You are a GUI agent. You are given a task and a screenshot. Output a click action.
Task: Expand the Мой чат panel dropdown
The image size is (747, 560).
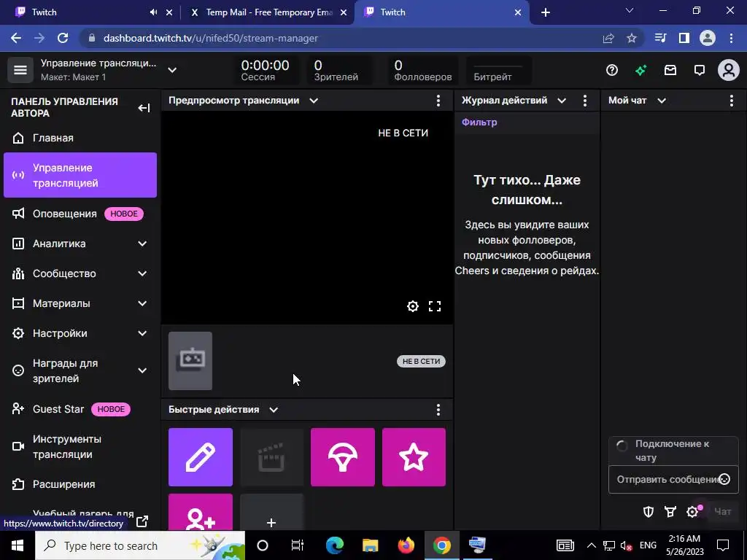[x=662, y=101]
